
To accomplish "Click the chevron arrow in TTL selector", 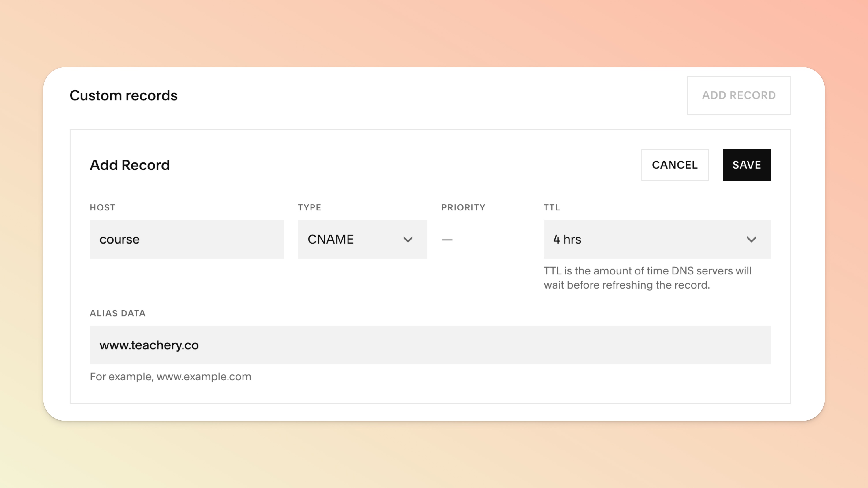I will (751, 239).
